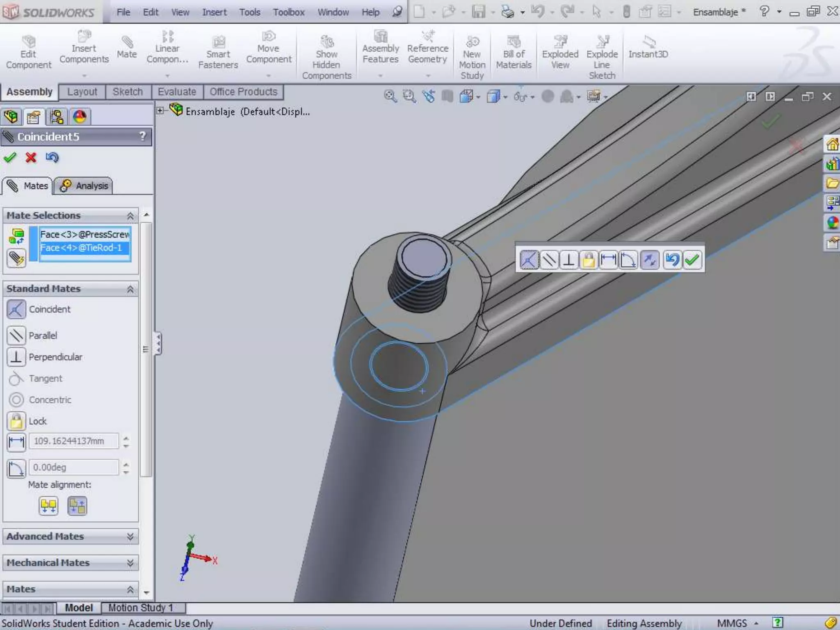Click the Lock mate icon
The width and height of the screenshot is (840, 630).
pyautogui.click(x=16, y=421)
